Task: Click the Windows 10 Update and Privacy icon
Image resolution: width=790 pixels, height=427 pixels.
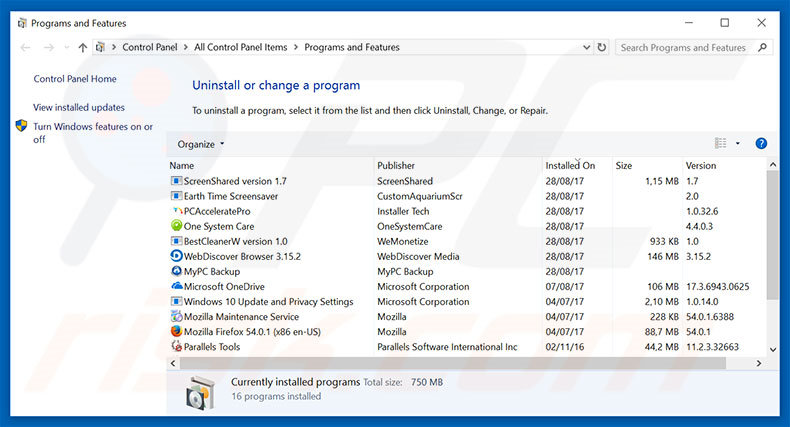Action: (176, 302)
